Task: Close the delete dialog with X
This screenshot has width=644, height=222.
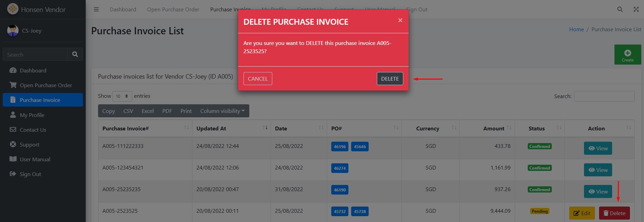Action: [x=400, y=20]
